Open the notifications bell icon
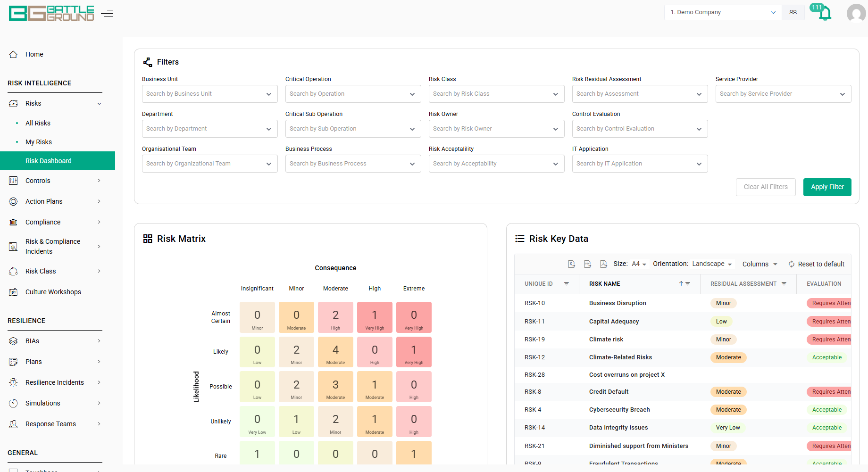868x472 pixels. 825,13
